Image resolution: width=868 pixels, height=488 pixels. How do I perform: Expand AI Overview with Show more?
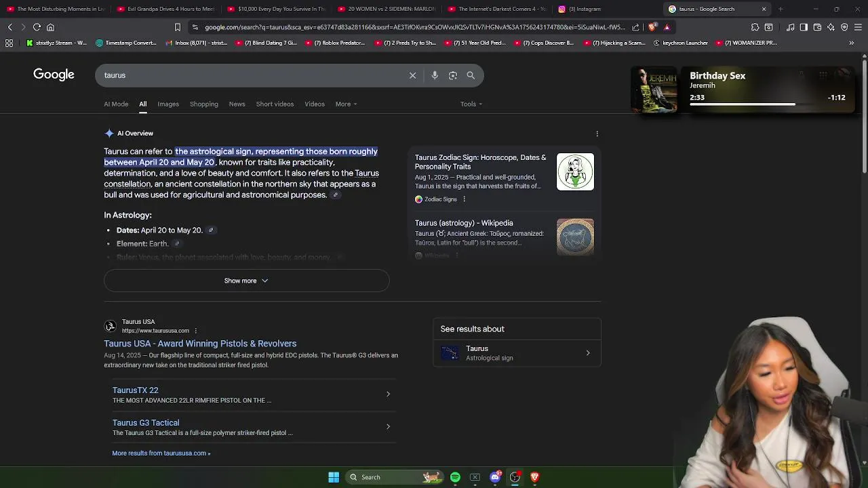click(x=246, y=281)
